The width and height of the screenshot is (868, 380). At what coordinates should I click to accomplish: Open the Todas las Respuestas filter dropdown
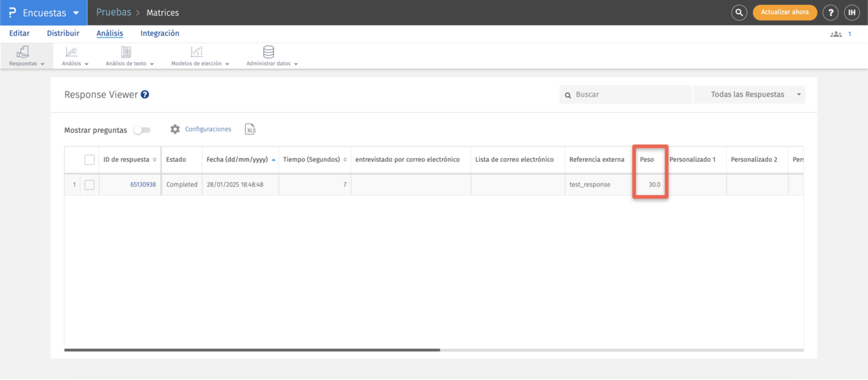[x=749, y=95]
